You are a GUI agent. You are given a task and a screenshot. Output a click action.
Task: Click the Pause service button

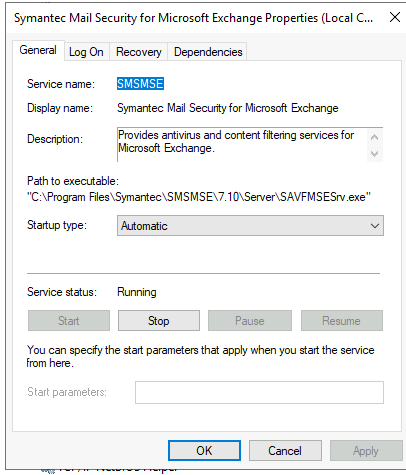point(250,321)
